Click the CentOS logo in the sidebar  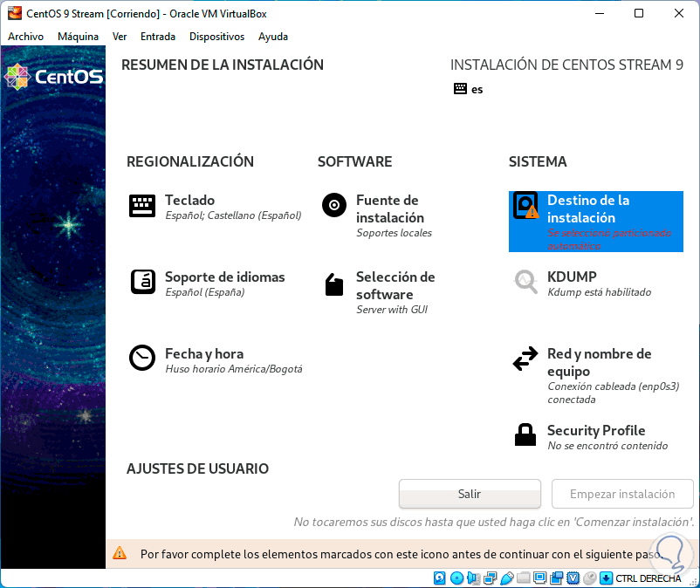coord(53,77)
